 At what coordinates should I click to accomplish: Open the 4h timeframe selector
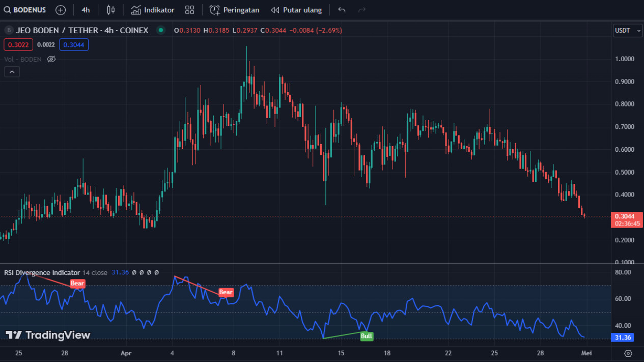tap(86, 10)
